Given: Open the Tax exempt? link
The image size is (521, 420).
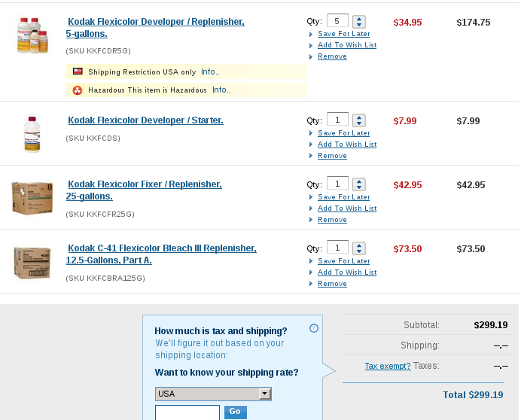Looking at the screenshot, I should pos(388,366).
